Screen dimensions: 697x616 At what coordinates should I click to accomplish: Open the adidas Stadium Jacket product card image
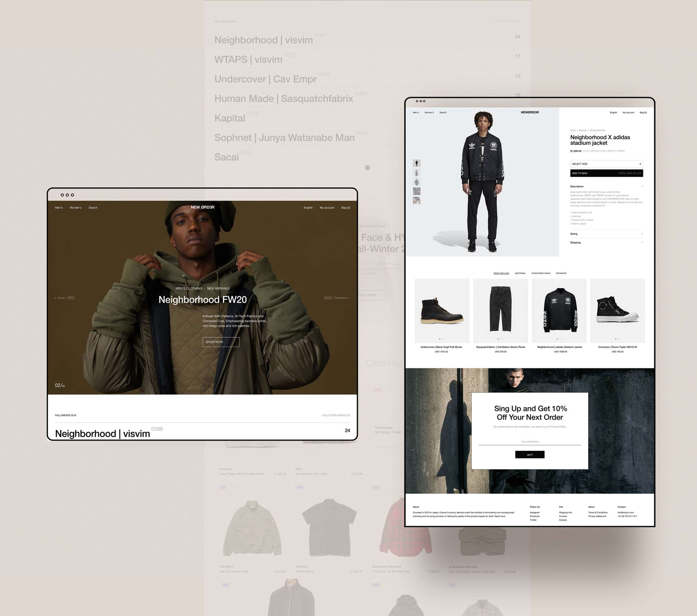coord(559,311)
